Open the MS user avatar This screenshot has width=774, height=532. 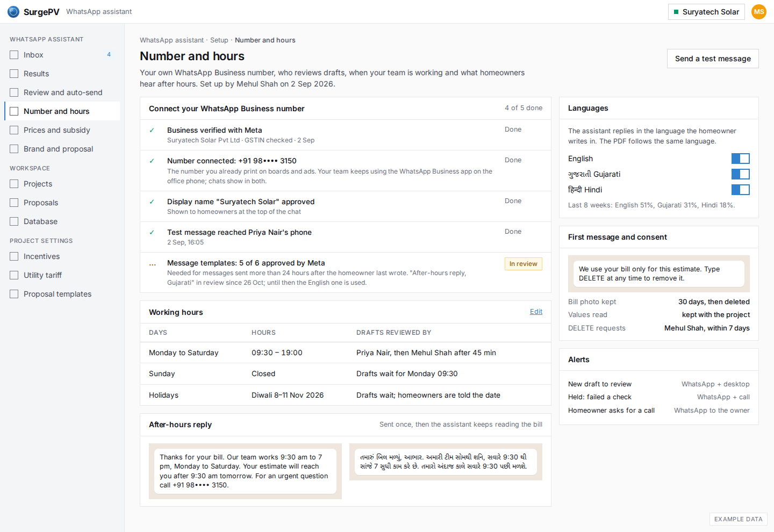pyautogui.click(x=759, y=12)
